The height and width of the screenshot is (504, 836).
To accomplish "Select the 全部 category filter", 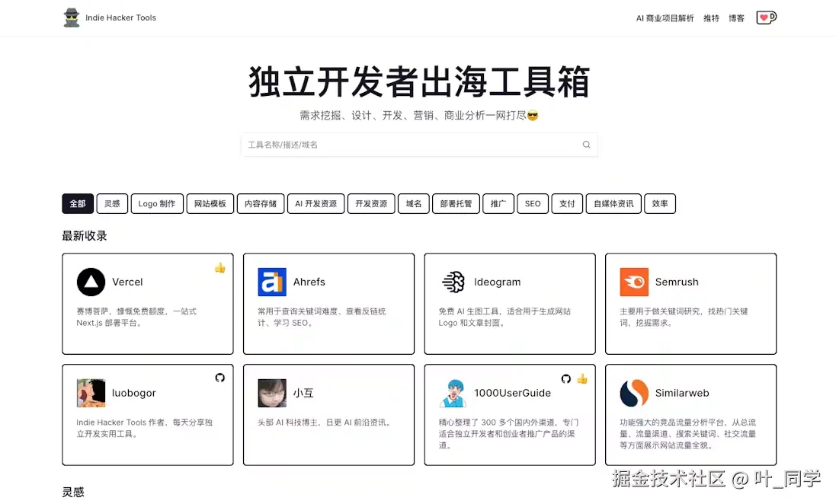I will pos(78,203).
